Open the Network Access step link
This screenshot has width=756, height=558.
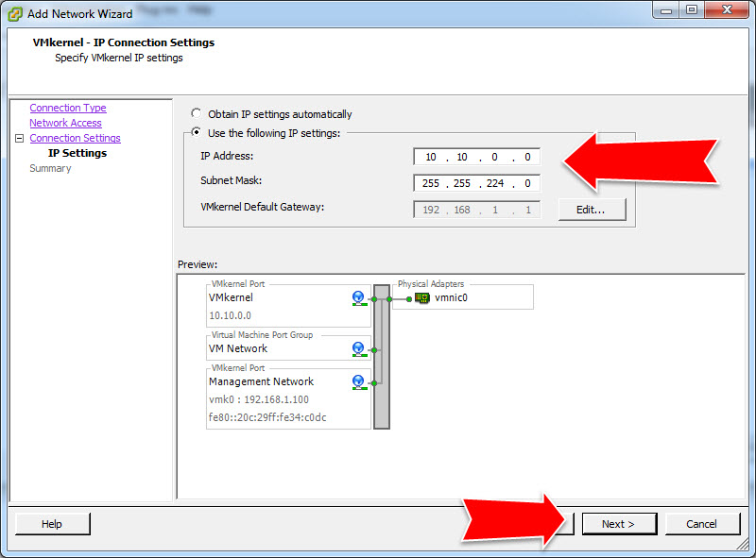point(65,123)
